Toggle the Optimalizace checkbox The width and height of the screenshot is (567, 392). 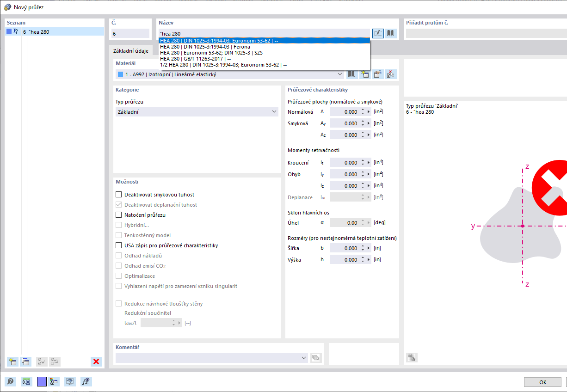119,276
